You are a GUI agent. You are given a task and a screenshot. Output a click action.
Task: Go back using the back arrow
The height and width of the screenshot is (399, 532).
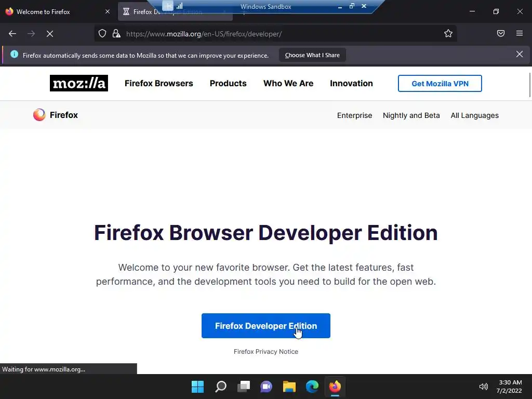pyautogui.click(x=12, y=34)
